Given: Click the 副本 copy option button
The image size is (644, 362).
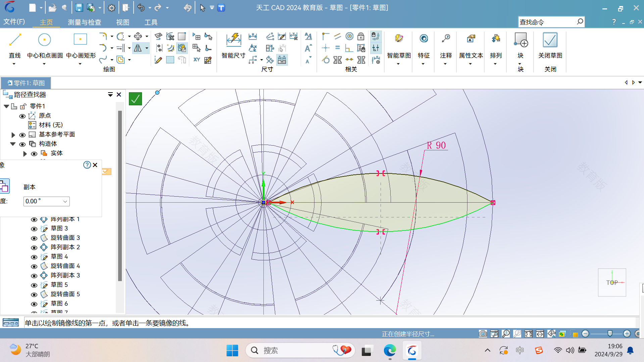Looking at the screenshot, I should (x=4, y=186).
